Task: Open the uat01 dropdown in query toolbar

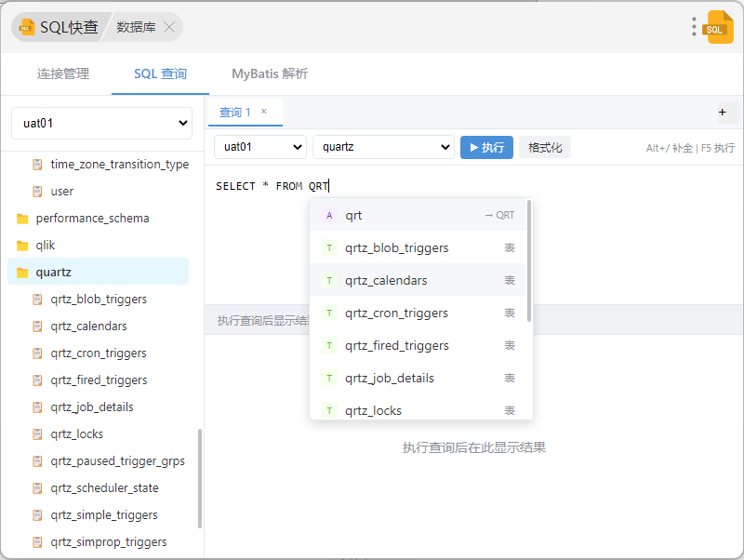Action: coord(260,147)
